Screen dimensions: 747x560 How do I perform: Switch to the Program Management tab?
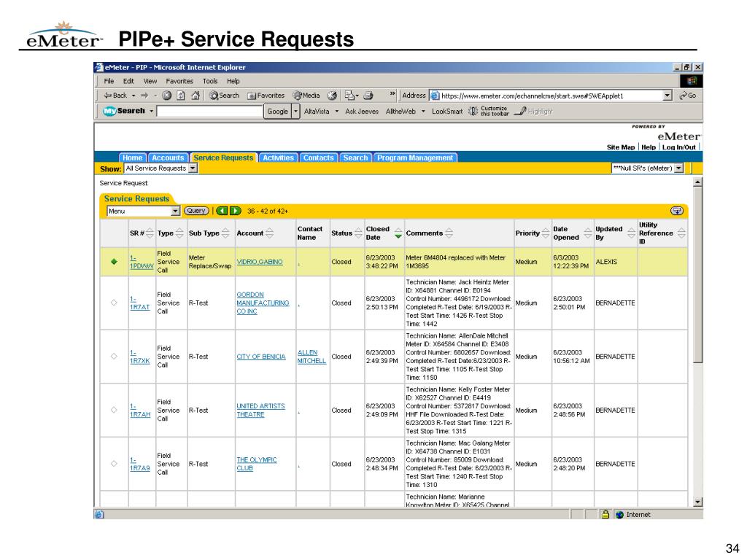click(415, 157)
